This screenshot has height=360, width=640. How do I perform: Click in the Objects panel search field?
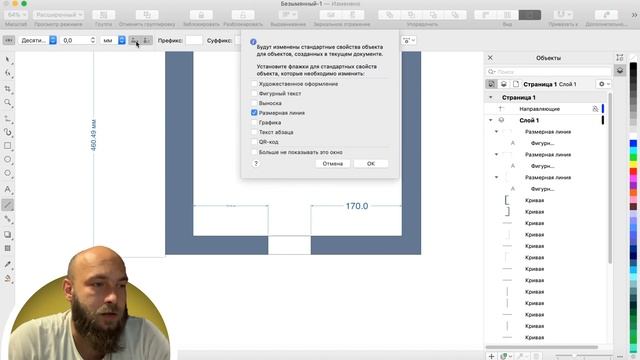(549, 71)
